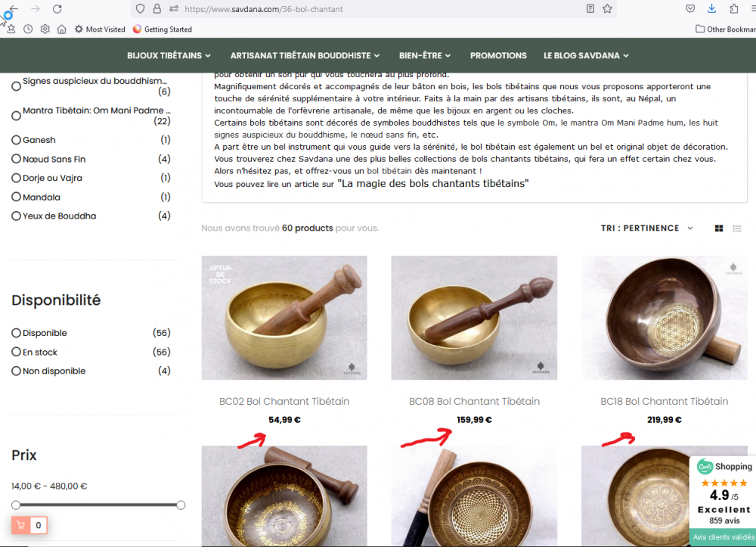Screen dimensions: 756x547
Task: Click the 60 products result count
Action: tap(307, 228)
